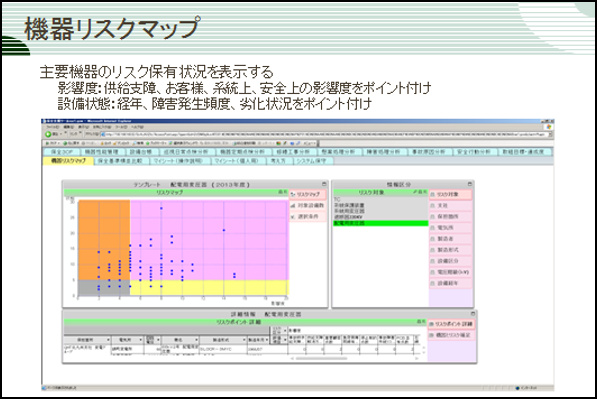
Task: Open the システム保守 tab
Action: [311, 161]
